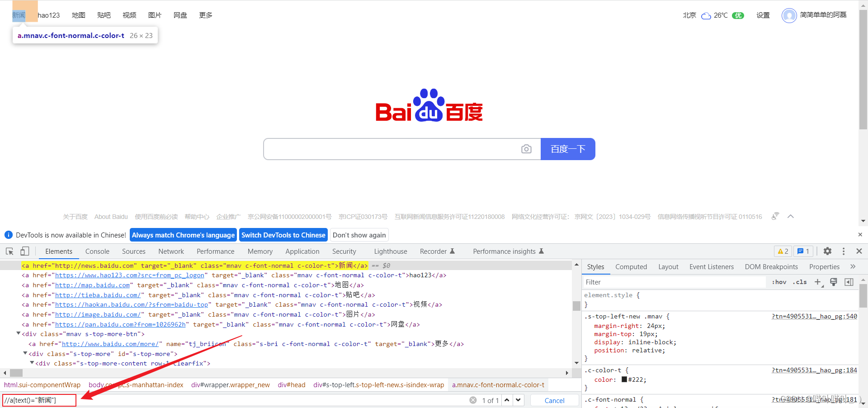Switch to Layout tab
This screenshot has height=408, width=868.
[x=668, y=267]
